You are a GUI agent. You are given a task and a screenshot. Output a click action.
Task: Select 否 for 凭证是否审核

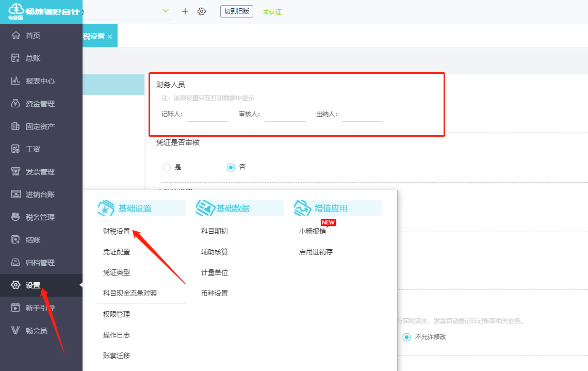coord(231,167)
